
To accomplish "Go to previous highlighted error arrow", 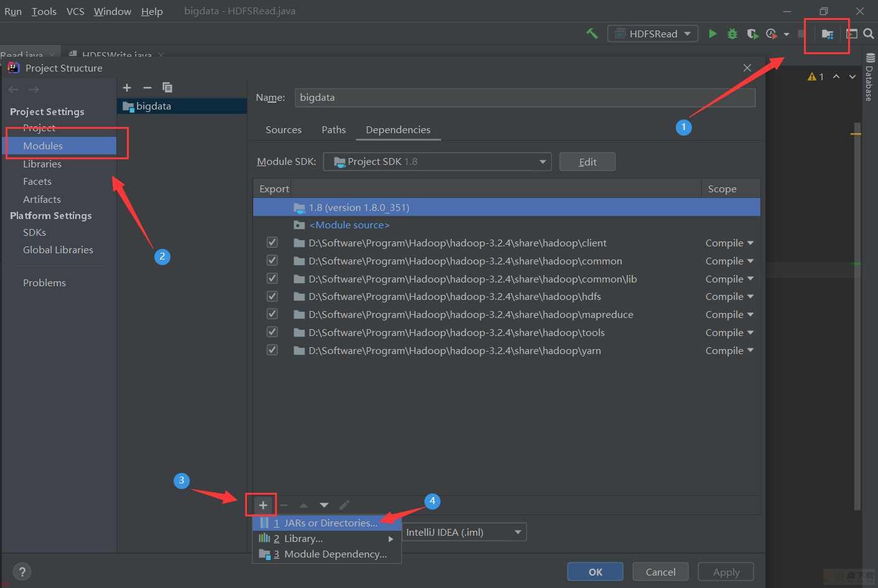I will [x=836, y=77].
